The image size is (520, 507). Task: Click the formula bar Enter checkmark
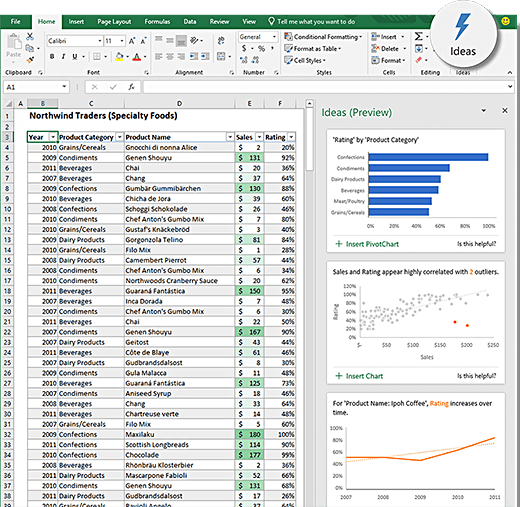113,87
